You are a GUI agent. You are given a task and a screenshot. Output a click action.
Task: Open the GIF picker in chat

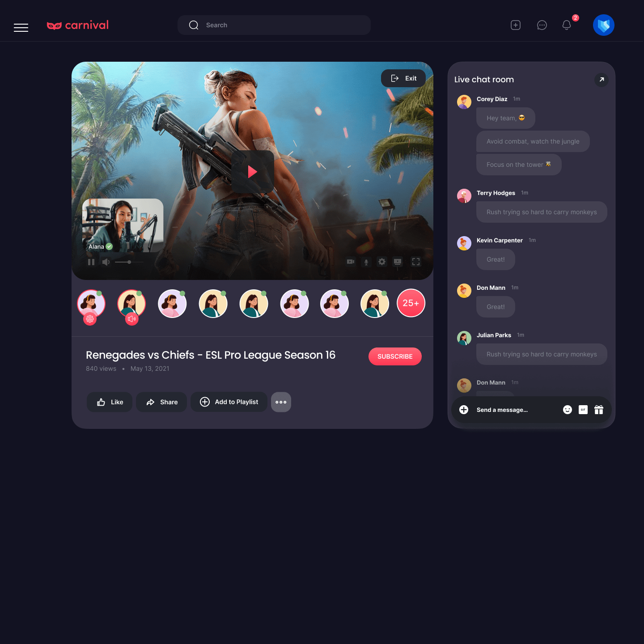[583, 410]
